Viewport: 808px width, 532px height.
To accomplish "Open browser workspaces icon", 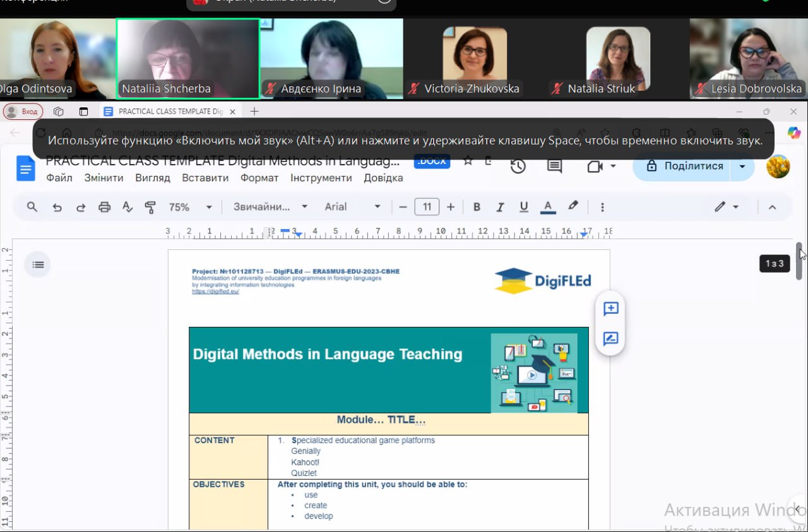I will (x=59, y=112).
